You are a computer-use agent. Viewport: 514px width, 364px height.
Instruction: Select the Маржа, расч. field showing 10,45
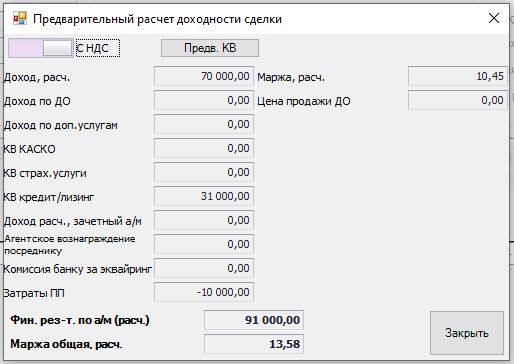point(458,76)
